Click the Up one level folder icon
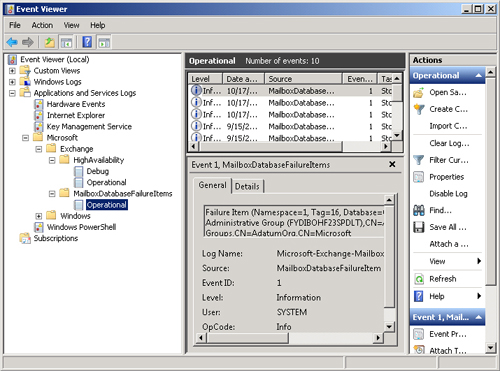This screenshot has width=500, height=371. (49, 42)
